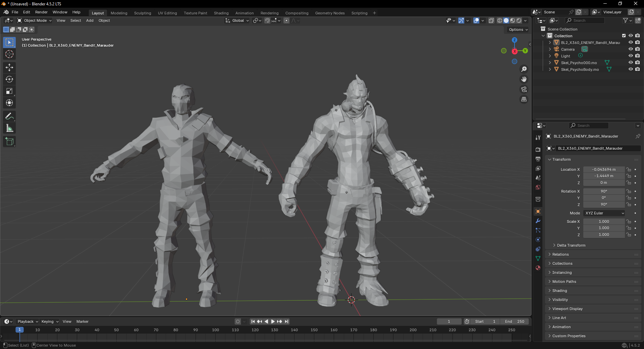Toggle proportional editing in header
Screen dimensions: 644x349
point(286,20)
